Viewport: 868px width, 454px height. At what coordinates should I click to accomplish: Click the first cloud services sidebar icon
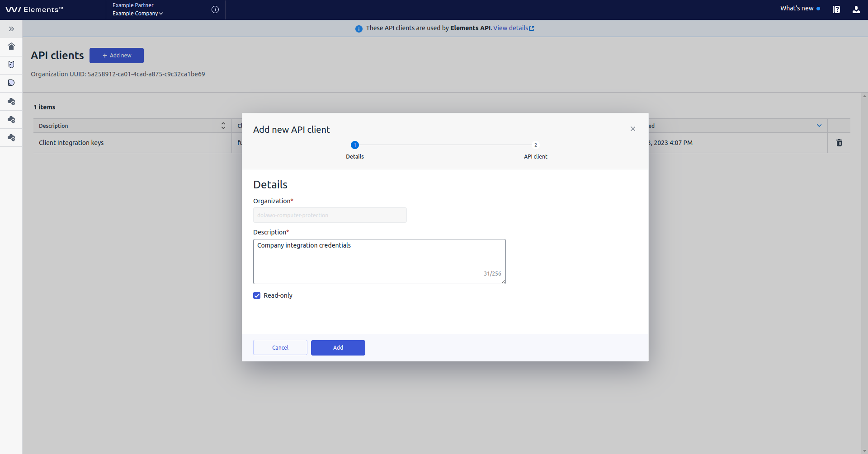pyautogui.click(x=11, y=102)
